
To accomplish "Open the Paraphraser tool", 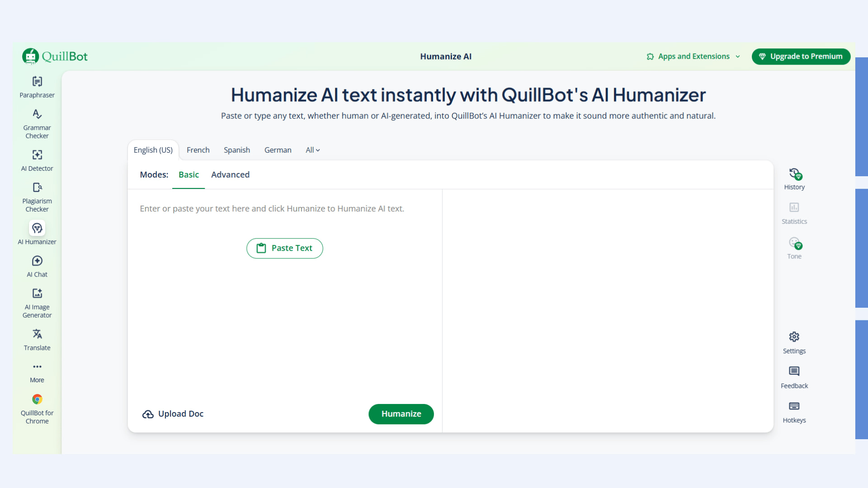I will coord(37,87).
